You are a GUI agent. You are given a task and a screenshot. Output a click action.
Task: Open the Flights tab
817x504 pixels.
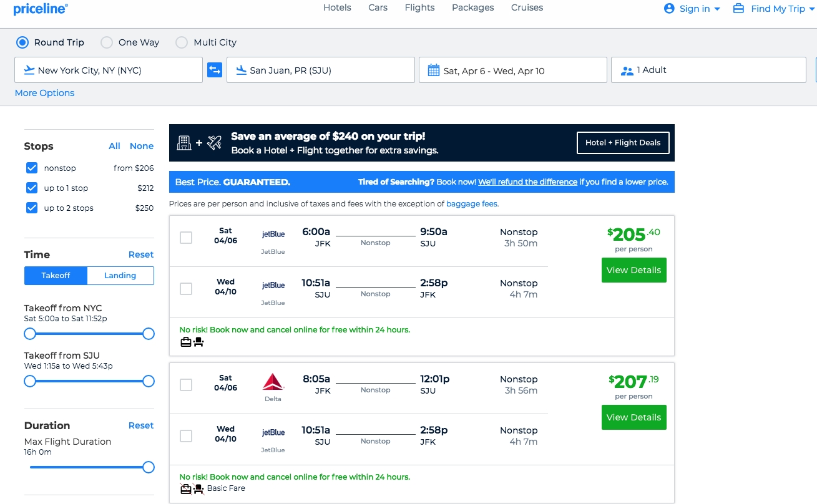pyautogui.click(x=419, y=7)
